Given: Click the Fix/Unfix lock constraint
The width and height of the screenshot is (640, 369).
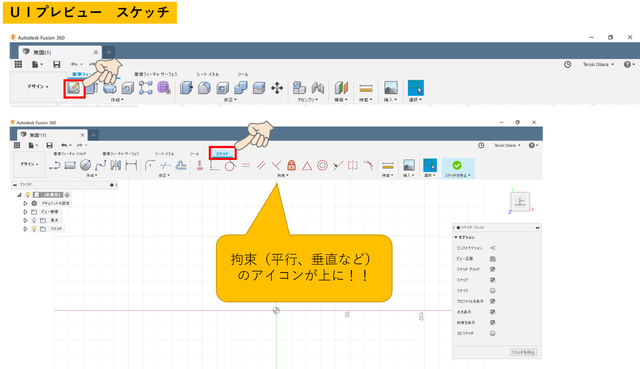Looking at the screenshot, I should pyautogui.click(x=291, y=165).
